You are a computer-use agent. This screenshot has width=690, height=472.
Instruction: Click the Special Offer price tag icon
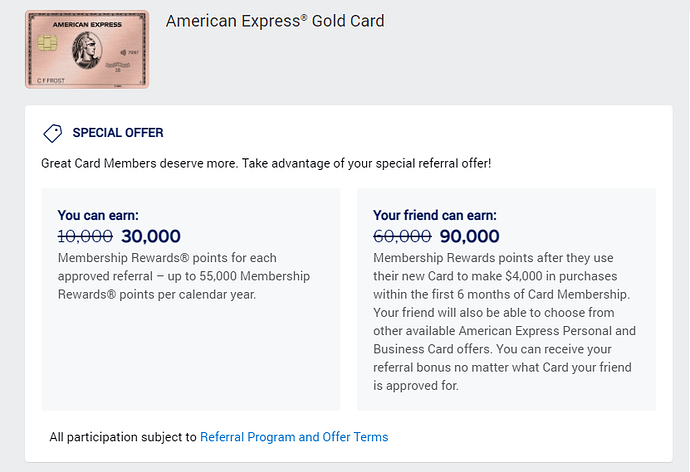point(53,133)
